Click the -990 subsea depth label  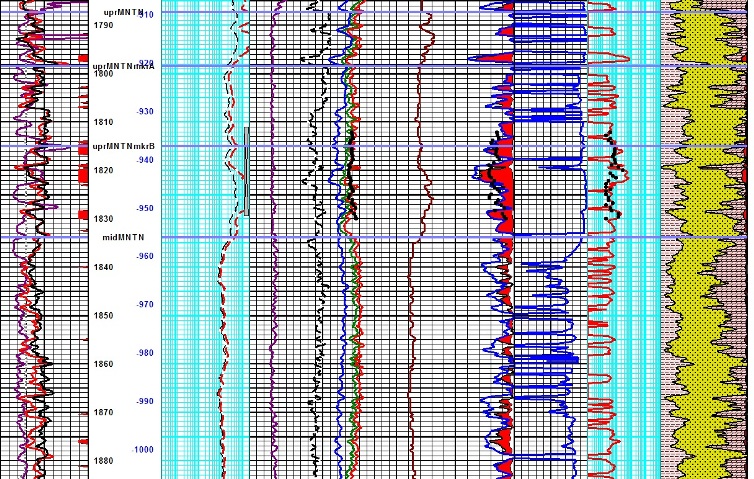144,401
